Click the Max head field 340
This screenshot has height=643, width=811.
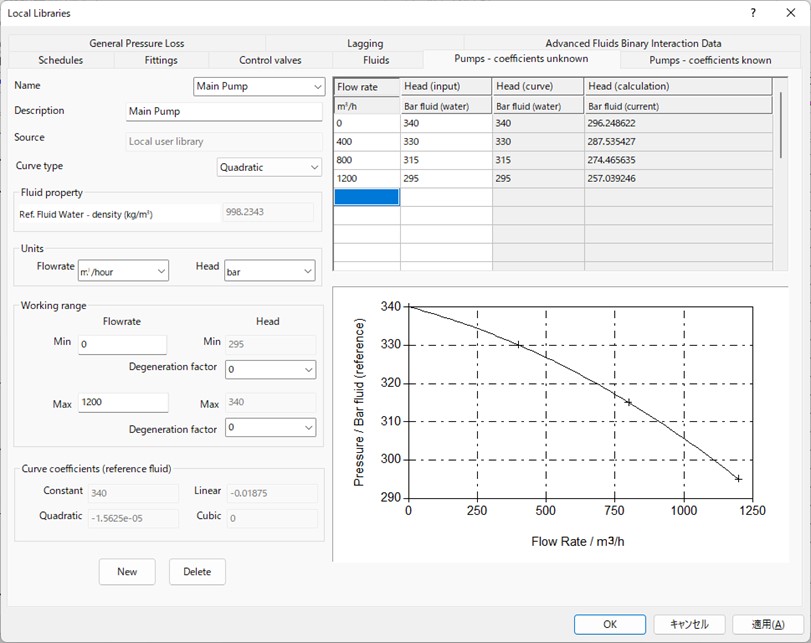point(271,402)
